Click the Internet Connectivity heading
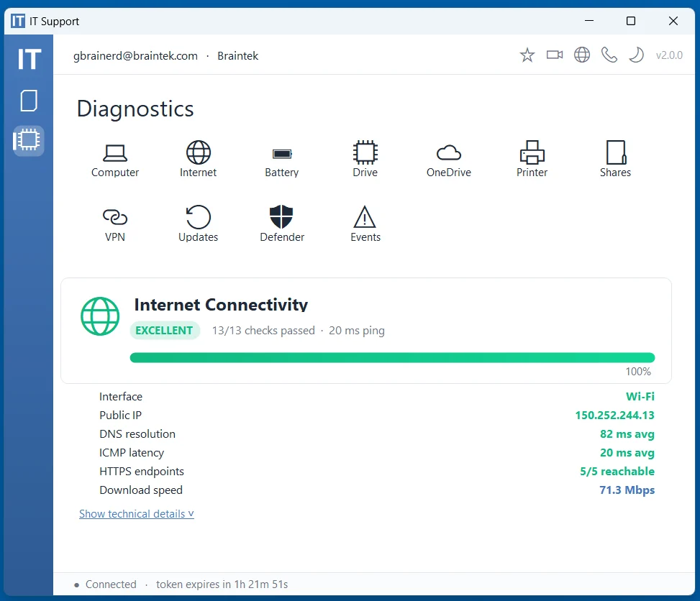 coord(221,305)
